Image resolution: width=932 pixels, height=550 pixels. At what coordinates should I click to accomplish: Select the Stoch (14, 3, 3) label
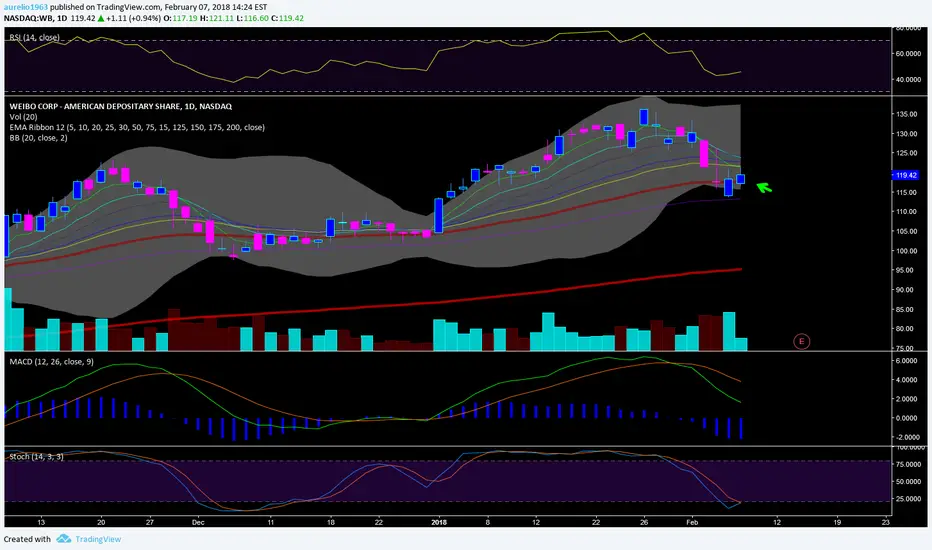pos(36,457)
